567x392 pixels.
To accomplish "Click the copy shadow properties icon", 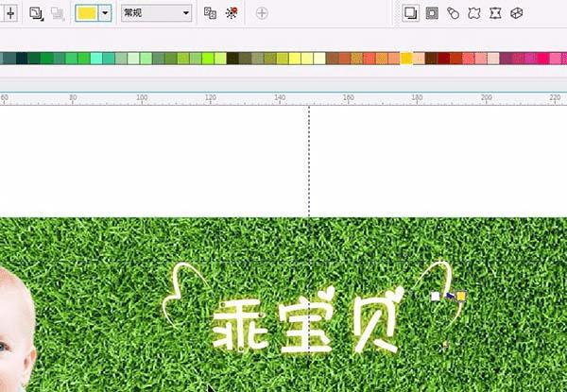I will pos(210,13).
